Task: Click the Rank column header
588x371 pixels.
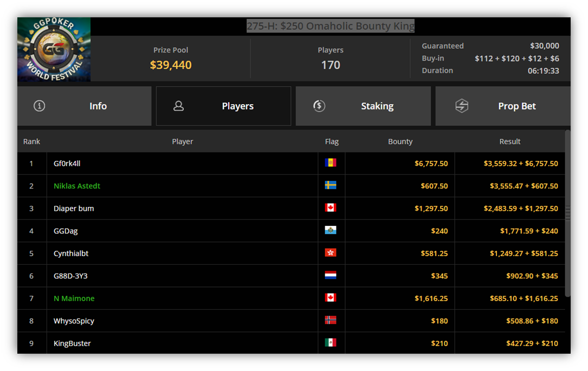Action: [x=31, y=142]
